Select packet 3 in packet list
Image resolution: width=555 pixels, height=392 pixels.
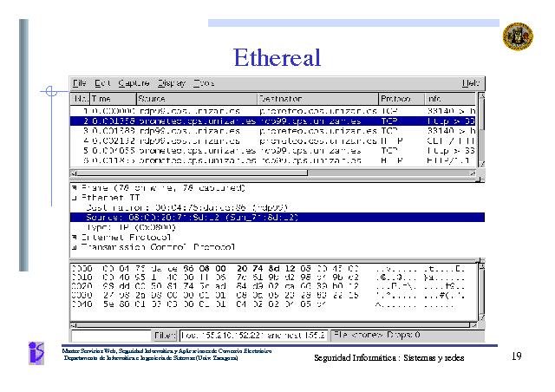272,131
